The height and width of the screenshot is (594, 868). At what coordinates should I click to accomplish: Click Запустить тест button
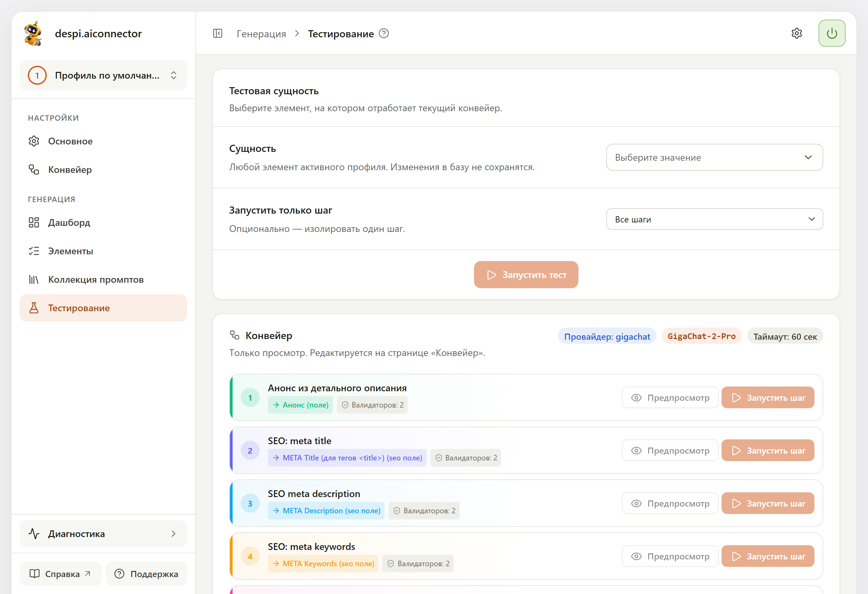point(526,275)
